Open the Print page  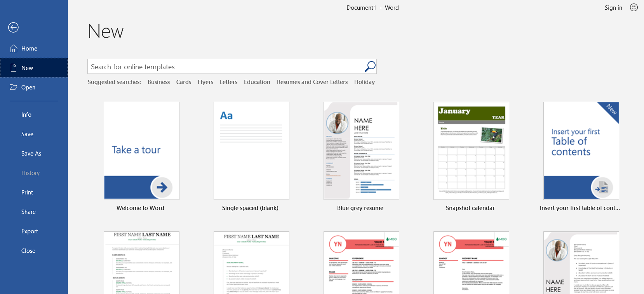[x=27, y=192]
